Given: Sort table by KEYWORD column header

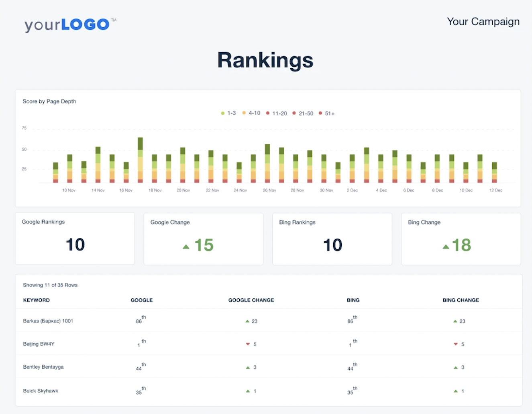Looking at the screenshot, I should [x=37, y=300].
